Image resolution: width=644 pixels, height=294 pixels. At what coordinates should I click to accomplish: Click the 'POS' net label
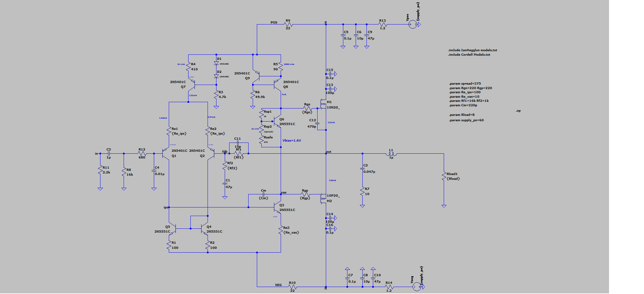(274, 23)
